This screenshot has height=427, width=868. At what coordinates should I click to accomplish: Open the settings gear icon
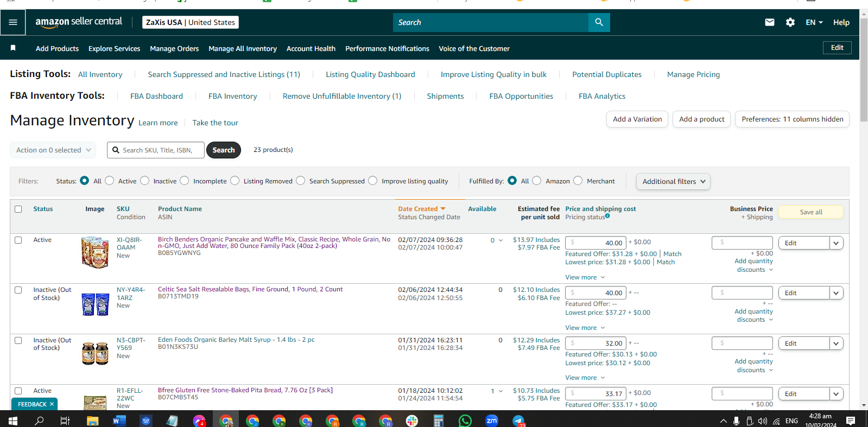[790, 22]
